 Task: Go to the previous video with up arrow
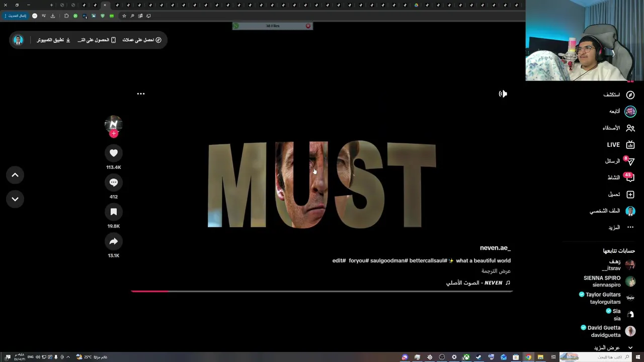click(15, 175)
